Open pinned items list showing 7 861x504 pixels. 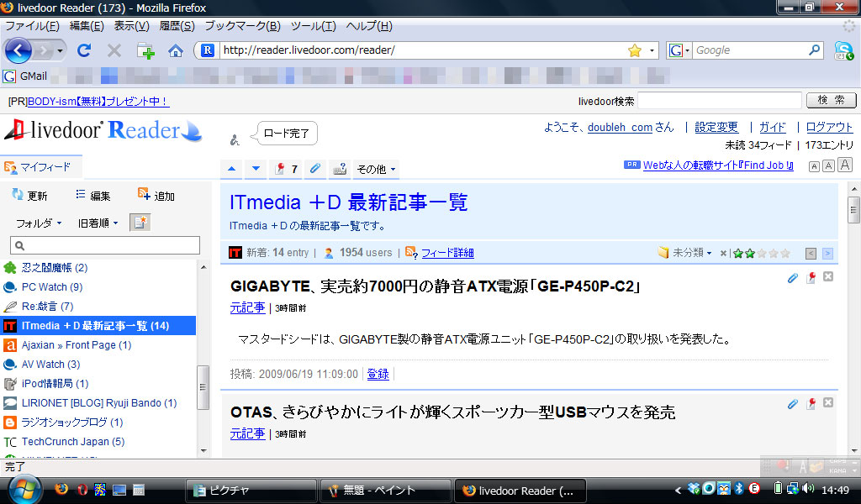(286, 169)
